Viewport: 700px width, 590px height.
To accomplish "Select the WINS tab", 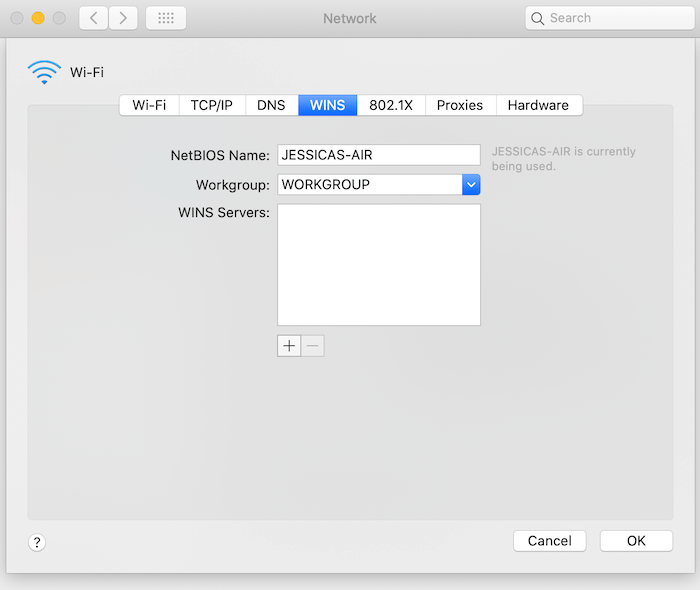I will 328,105.
